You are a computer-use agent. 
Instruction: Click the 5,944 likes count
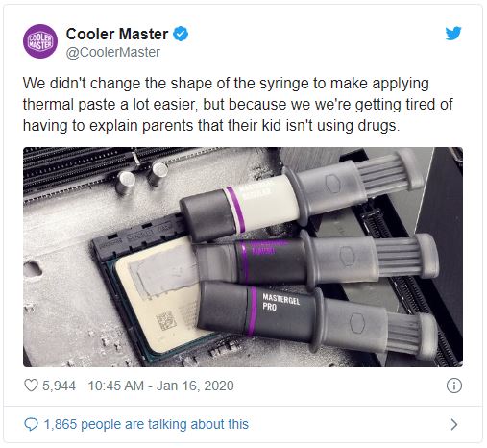pyautogui.click(x=59, y=386)
